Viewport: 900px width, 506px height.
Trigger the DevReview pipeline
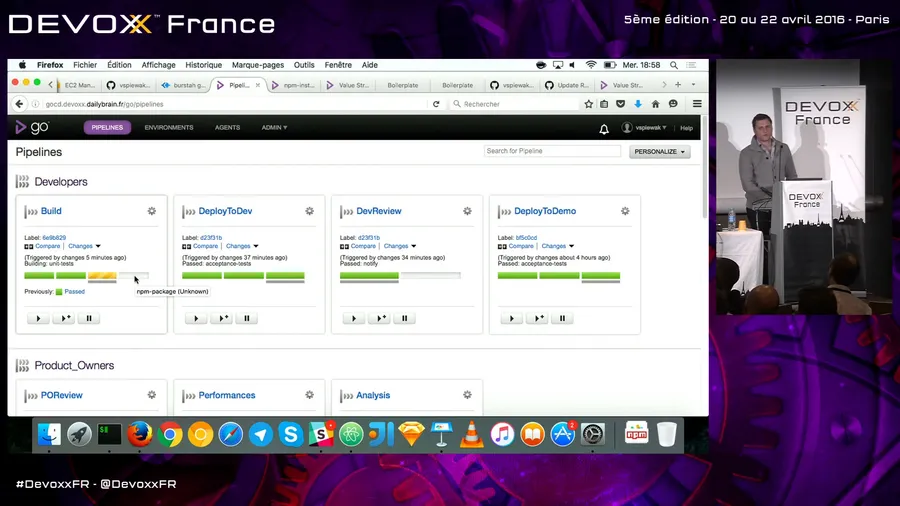pyautogui.click(x=354, y=318)
